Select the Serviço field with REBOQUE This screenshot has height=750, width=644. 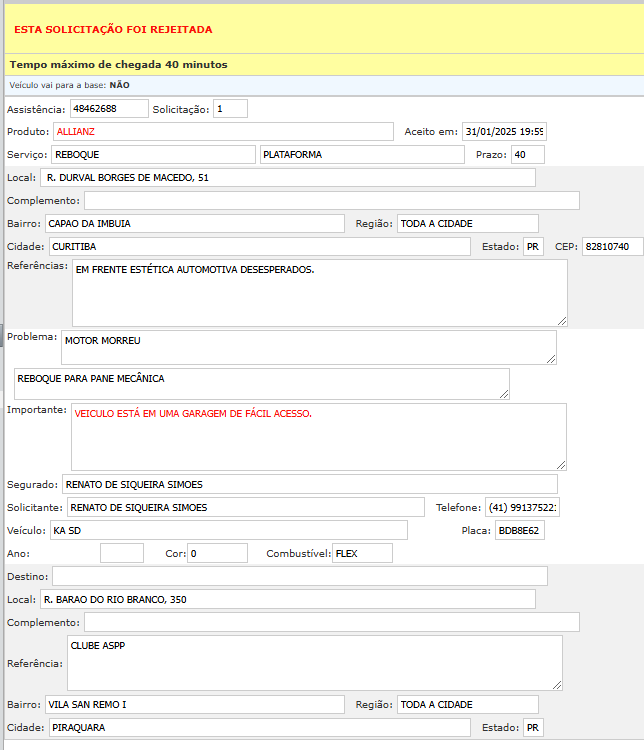(153, 154)
